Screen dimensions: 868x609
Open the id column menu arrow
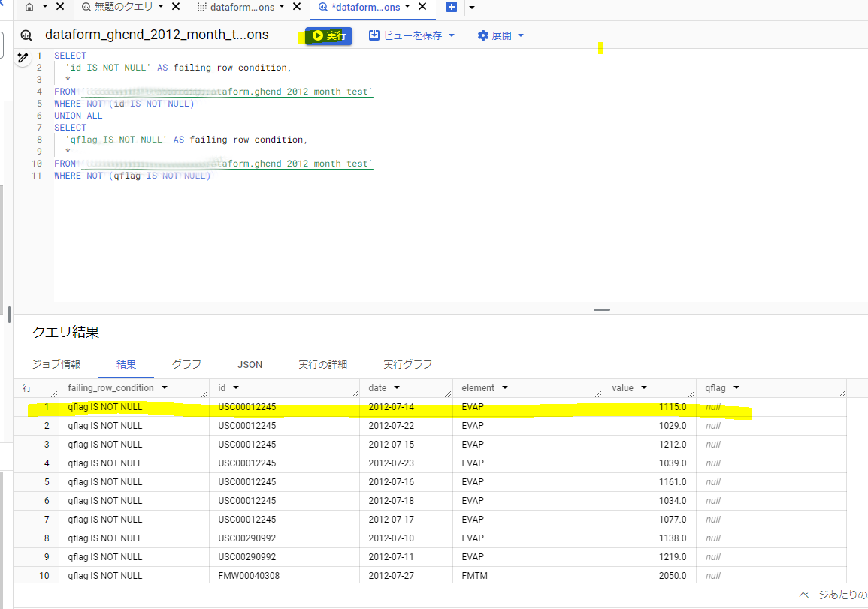[x=236, y=388]
